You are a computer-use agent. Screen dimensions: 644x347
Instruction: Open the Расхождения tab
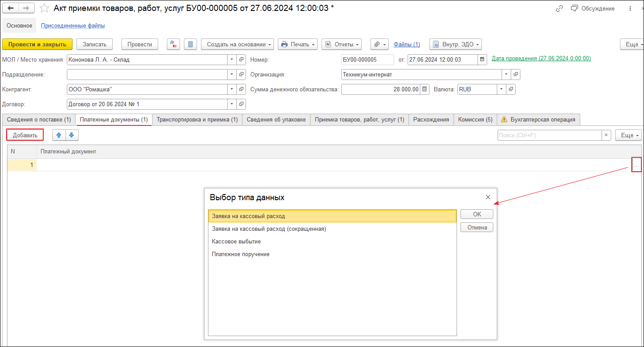pos(431,119)
